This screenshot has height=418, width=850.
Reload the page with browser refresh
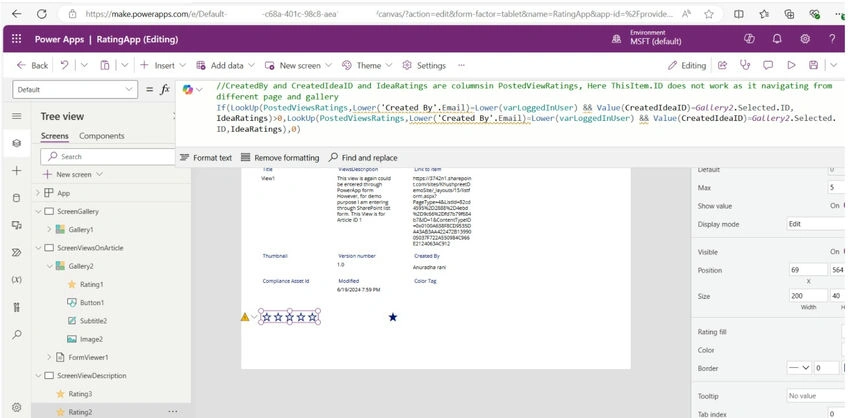42,15
